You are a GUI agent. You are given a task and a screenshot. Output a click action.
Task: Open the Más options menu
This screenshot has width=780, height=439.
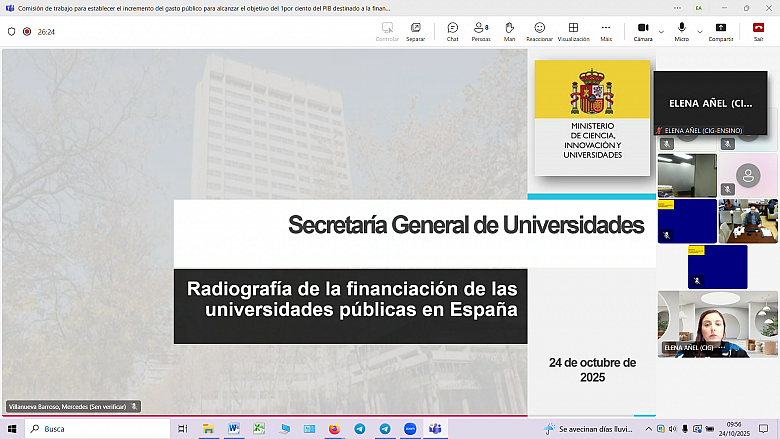[606, 30]
